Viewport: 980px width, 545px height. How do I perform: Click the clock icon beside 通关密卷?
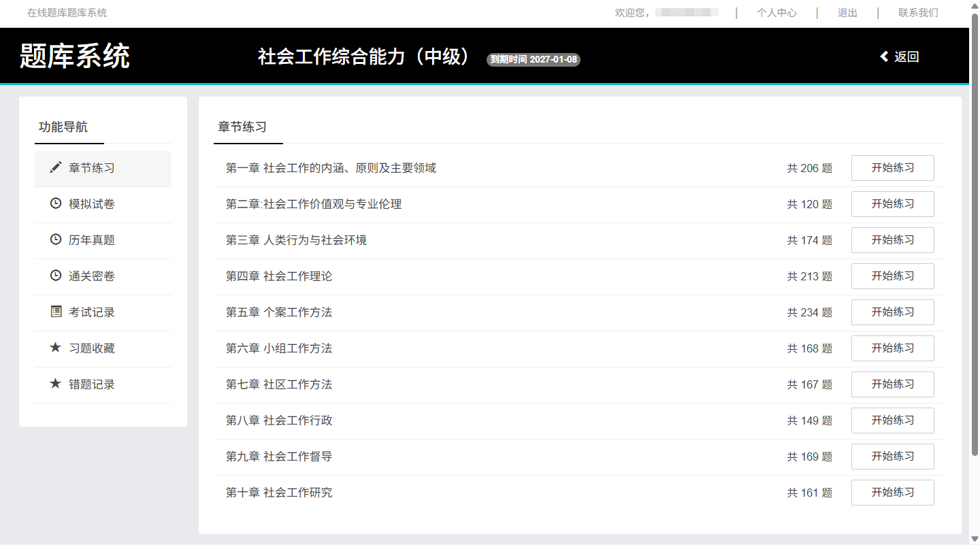coord(56,276)
